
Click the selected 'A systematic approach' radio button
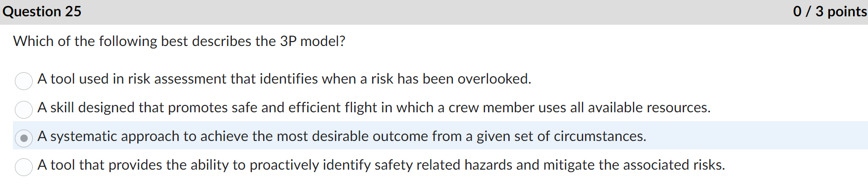click(24, 138)
